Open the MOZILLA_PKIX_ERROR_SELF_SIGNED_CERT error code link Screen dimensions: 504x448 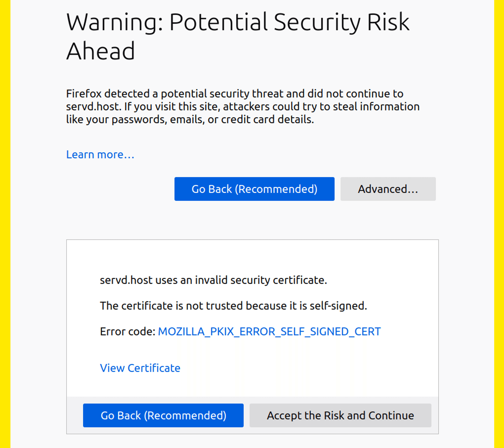tap(269, 331)
